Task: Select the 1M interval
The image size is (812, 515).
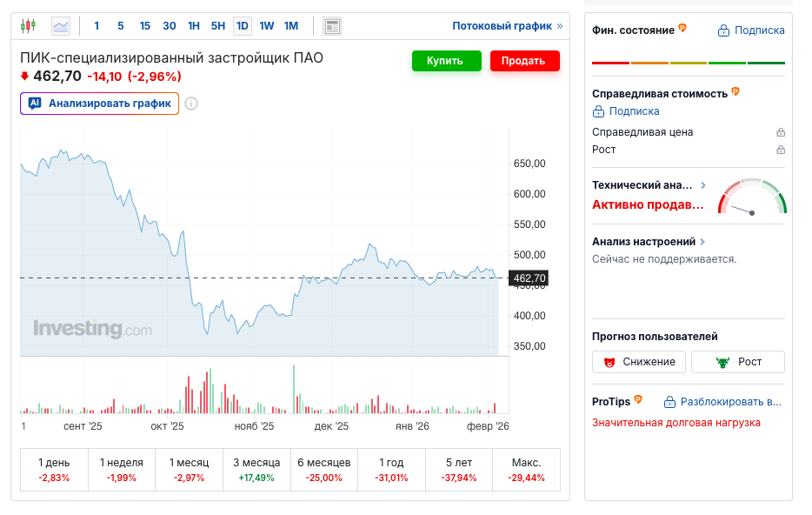Action: (x=291, y=26)
